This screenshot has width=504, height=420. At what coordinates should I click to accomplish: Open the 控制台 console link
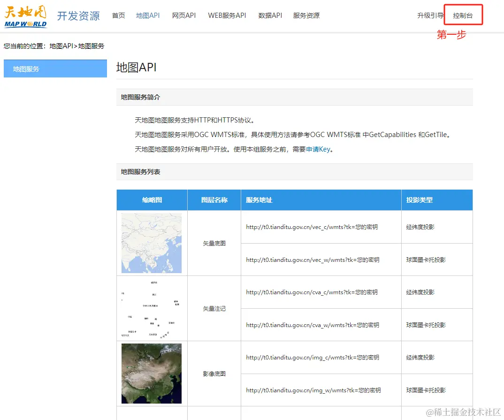tap(463, 15)
